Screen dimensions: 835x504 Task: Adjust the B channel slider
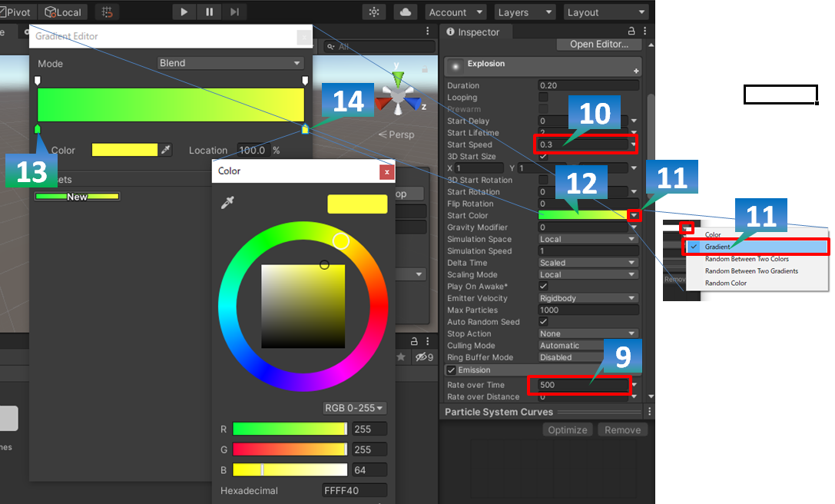[x=290, y=470]
